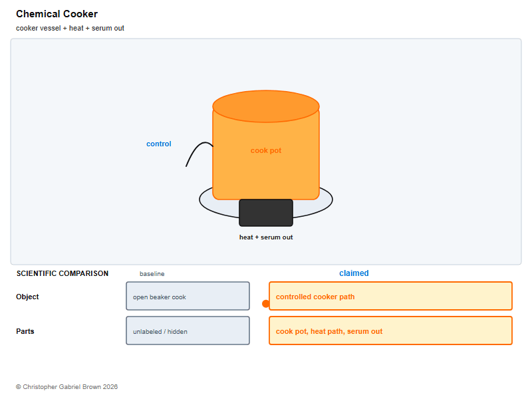Click the Christopher Gabriel Brown copyright text

67,387
